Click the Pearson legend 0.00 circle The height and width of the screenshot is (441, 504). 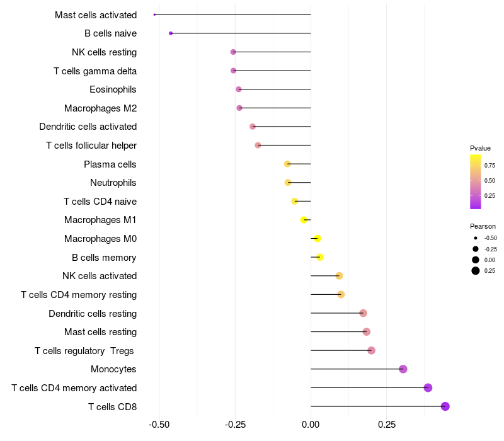476,260
